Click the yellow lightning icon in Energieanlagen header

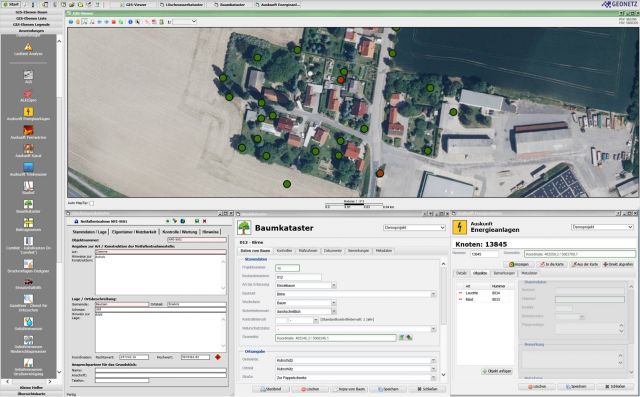460,227
